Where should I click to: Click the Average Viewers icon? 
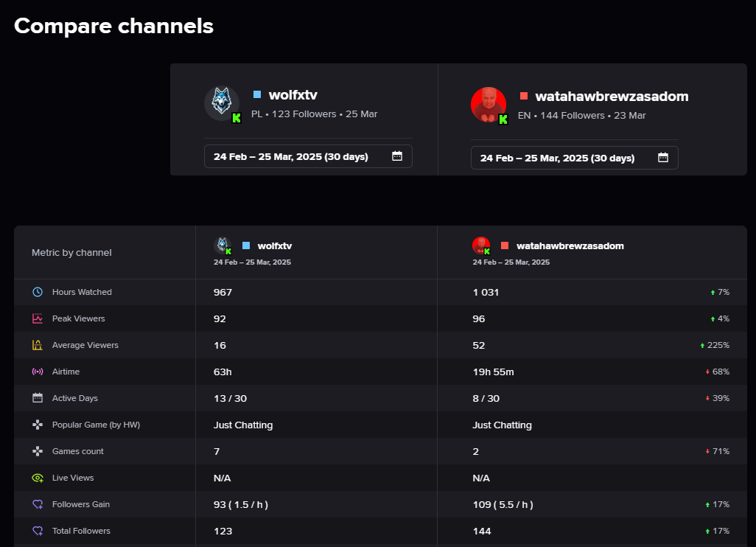coord(38,345)
